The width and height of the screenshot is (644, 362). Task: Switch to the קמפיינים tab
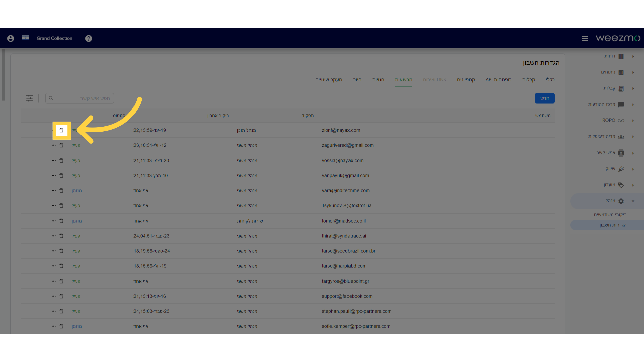tap(466, 80)
